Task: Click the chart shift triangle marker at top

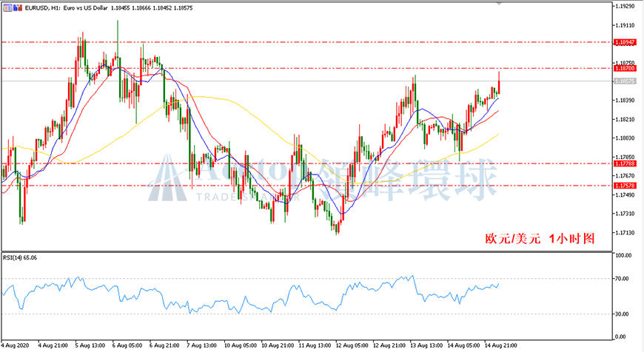Action: coord(500,4)
